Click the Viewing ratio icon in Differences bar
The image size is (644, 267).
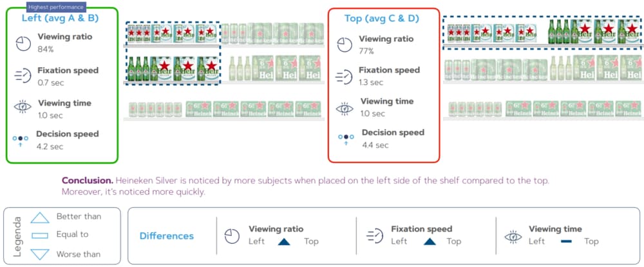coord(233,235)
